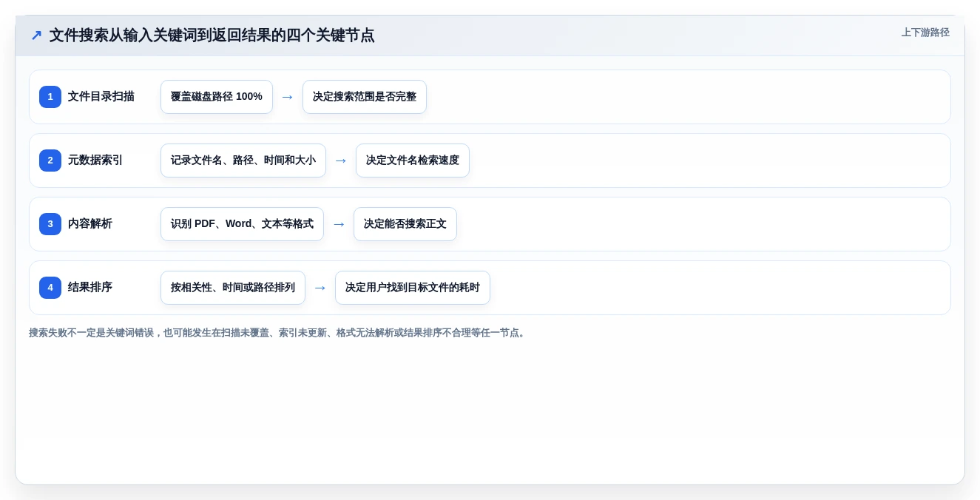Click the 按相关性、时间或路径排列 box
980x500 pixels.
coord(233,288)
